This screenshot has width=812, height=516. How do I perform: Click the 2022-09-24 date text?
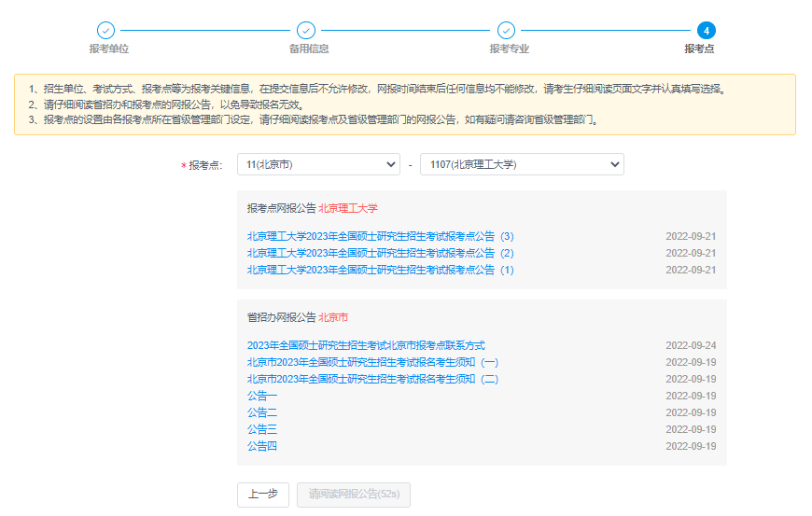691,345
